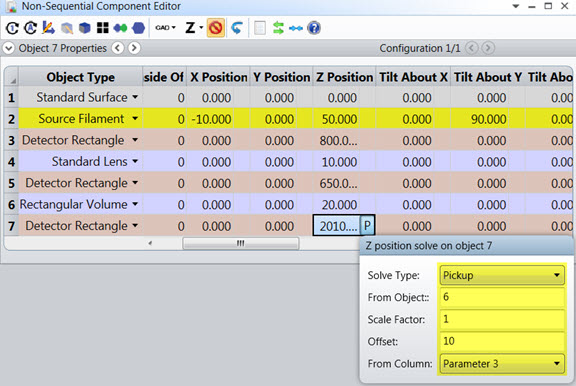The width and height of the screenshot is (576, 386).
Task: Open the blue question mark help icon
Action: click(314, 28)
